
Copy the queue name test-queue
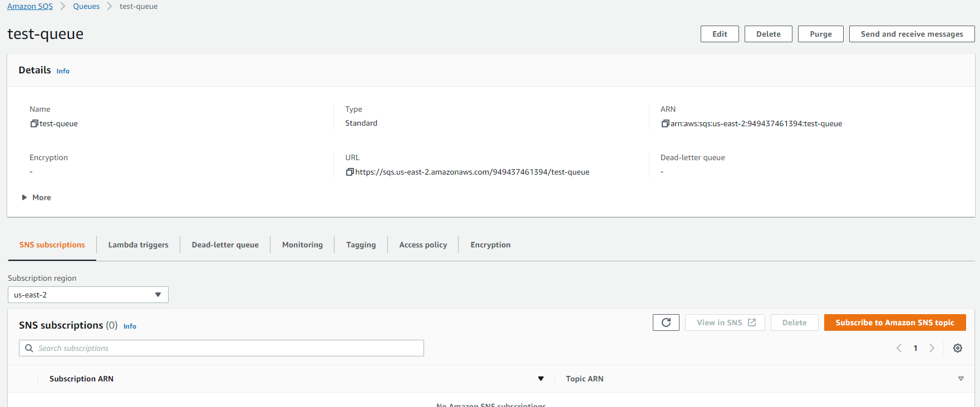click(x=34, y=123)
